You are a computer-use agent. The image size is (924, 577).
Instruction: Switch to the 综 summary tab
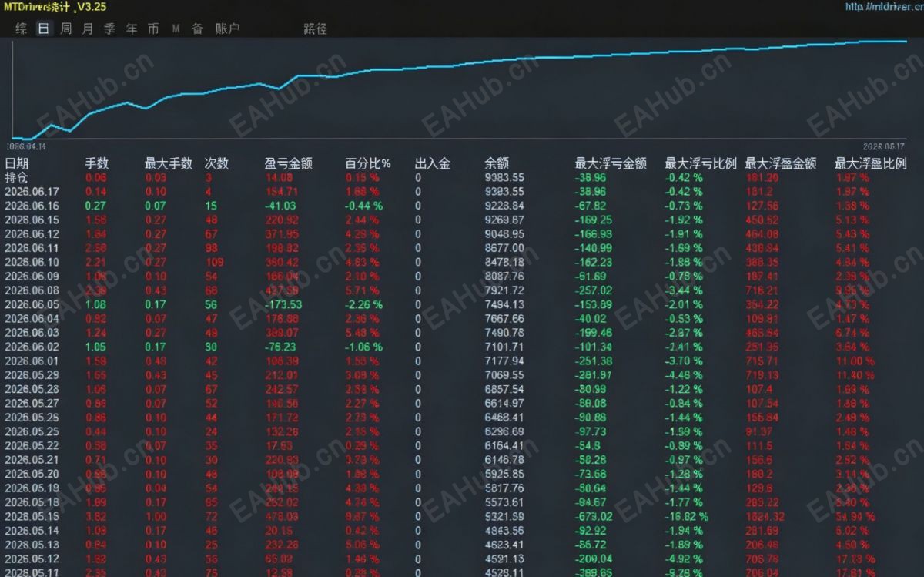22,29
